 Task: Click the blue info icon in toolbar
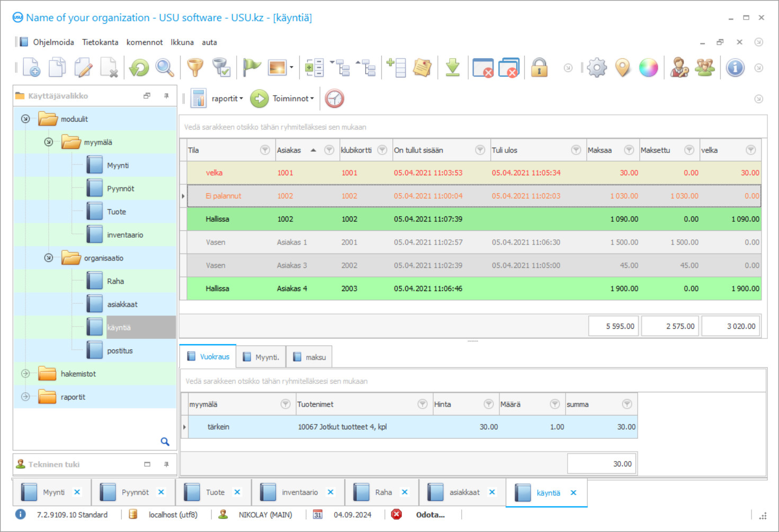pyautogui.click(x=735, y=68)
